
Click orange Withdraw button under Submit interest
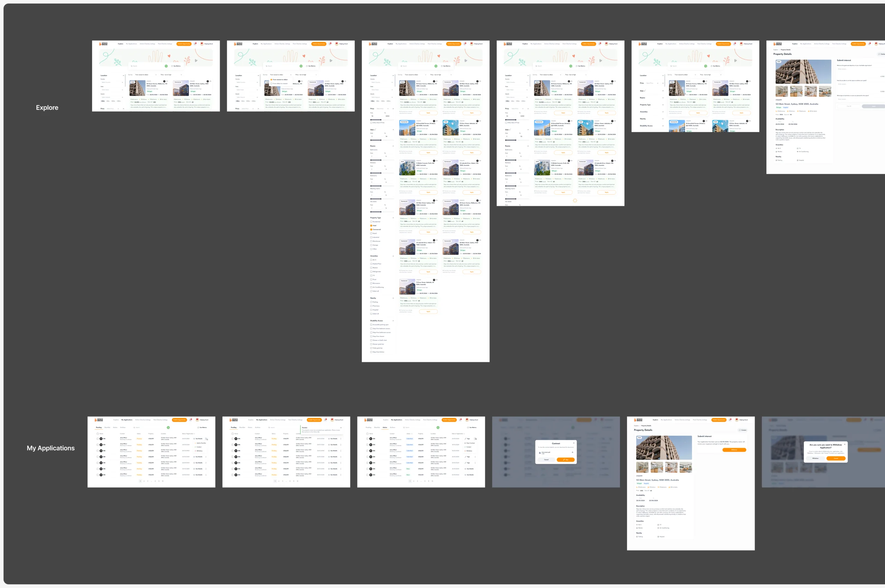pos(734,449)
